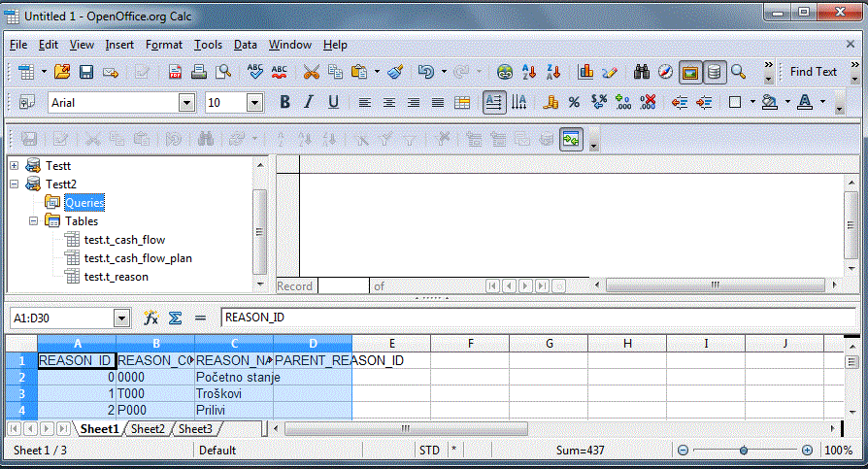
Task: Click the zoom slider handle
Action: pyautogui.click(x=744, y=451)
